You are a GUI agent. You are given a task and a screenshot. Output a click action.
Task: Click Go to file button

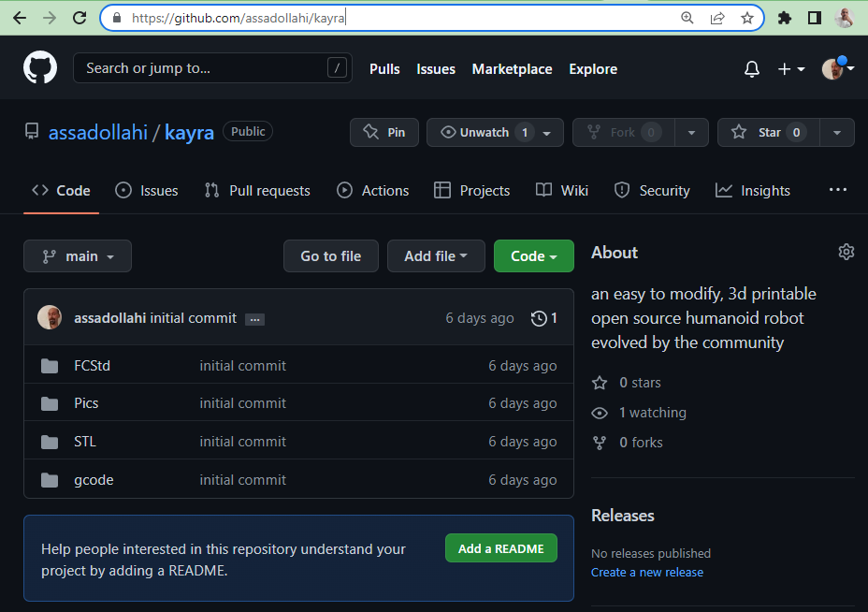pyautogui.click(x=331, y=256)
